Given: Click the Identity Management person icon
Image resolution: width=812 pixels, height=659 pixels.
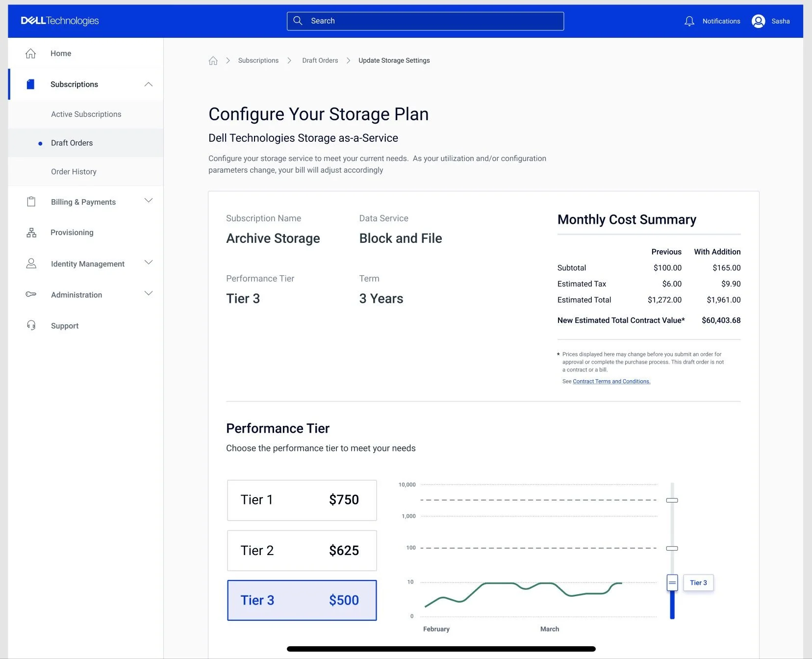Looking at the screenshot, I should pos(31,264).
